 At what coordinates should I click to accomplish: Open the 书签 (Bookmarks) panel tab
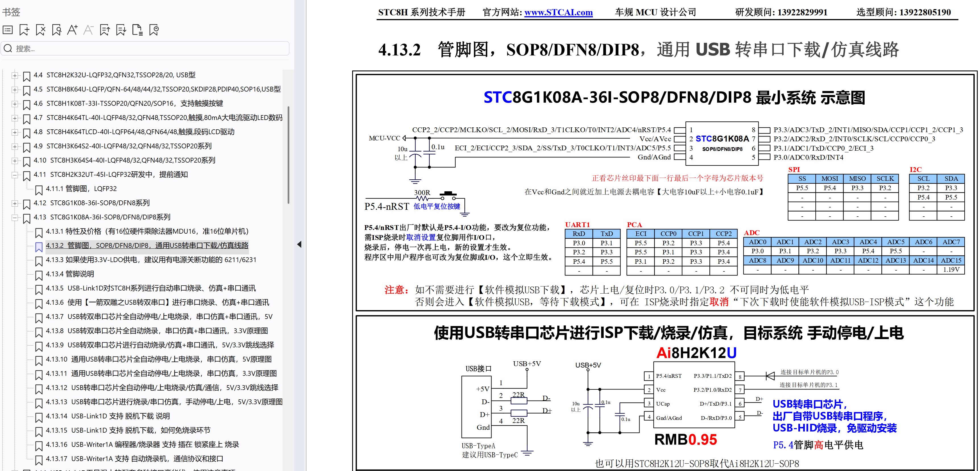[11, 12]
